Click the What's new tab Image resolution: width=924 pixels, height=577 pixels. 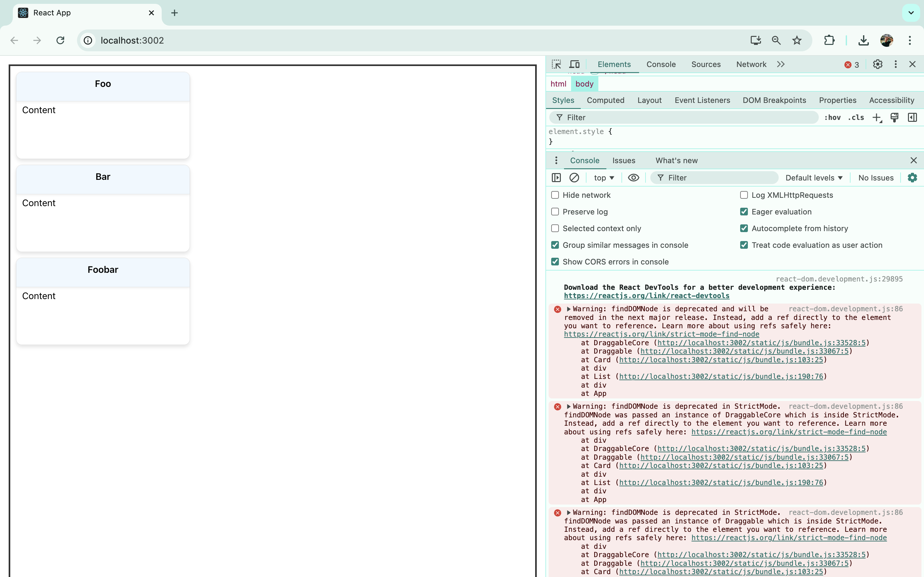coord(677,160)
